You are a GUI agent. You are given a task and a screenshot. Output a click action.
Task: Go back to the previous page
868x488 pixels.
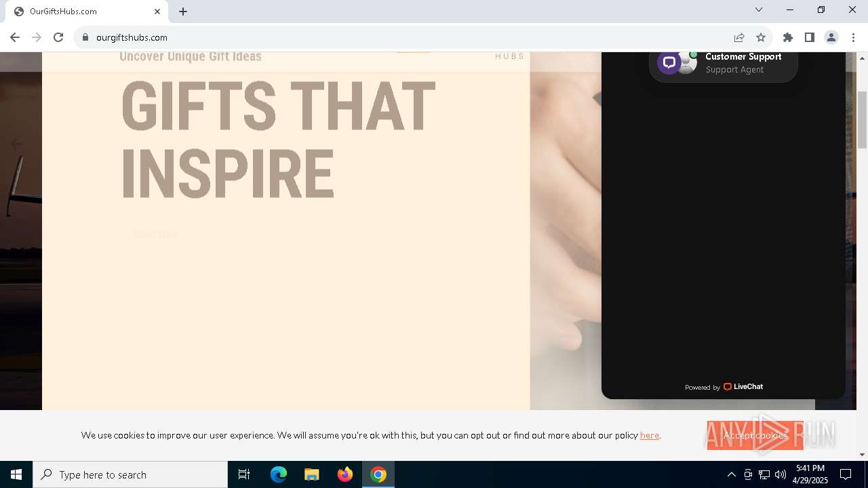tap(15, 37)
